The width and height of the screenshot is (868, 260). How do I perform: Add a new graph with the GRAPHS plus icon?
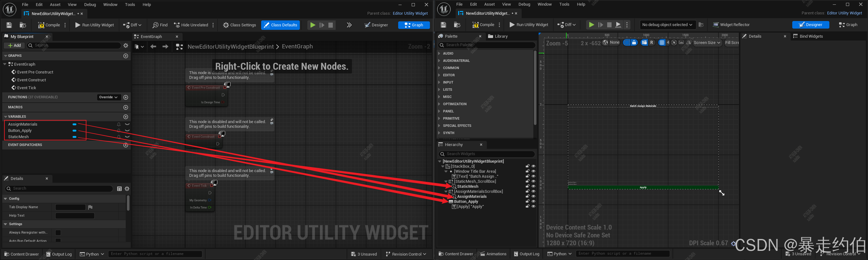126,56
